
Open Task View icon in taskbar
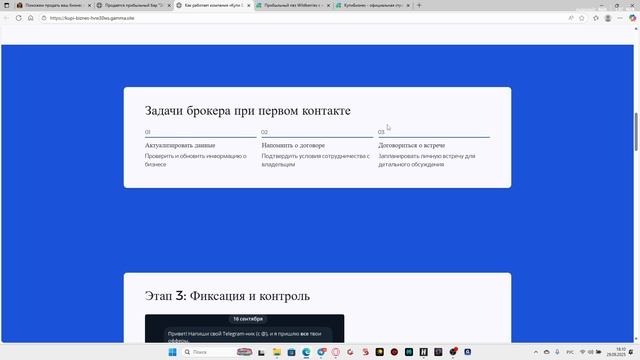tap(262, 352)
